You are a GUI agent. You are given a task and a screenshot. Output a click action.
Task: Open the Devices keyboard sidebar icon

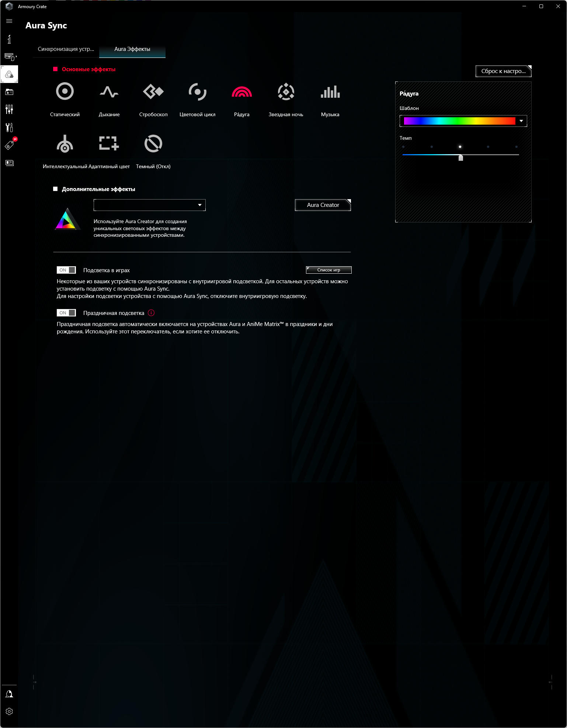click(x=10, y=56)
